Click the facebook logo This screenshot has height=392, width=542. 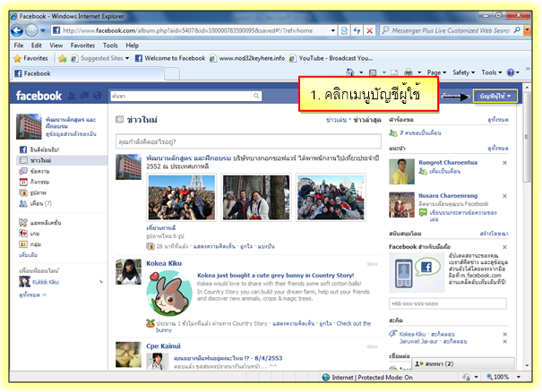click(x=39, y=96)
